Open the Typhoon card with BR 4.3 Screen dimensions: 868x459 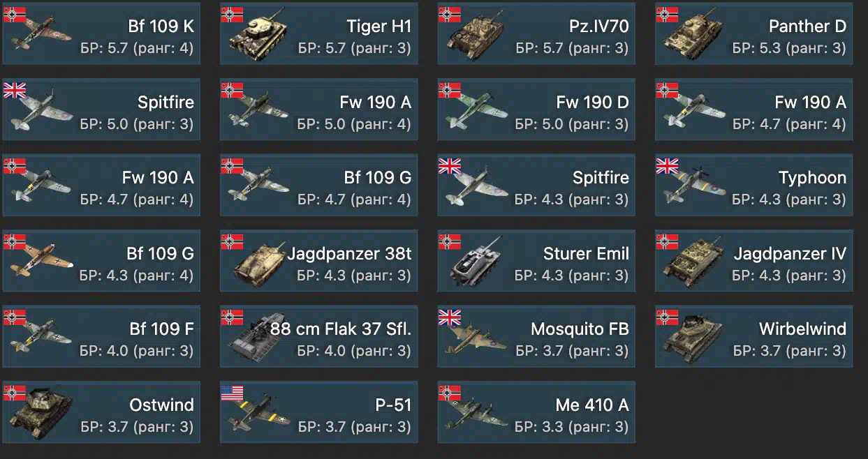pyautogui.click(x=753, y=186)
